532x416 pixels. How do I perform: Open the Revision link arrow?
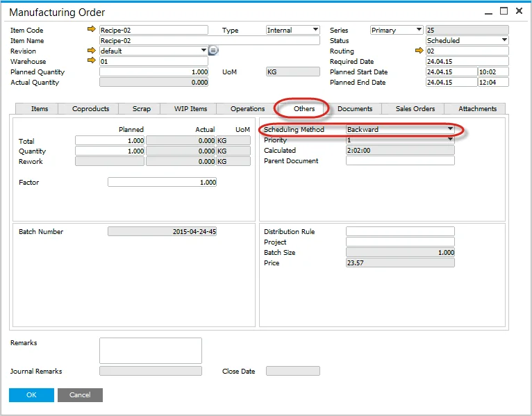pos(91,51)
